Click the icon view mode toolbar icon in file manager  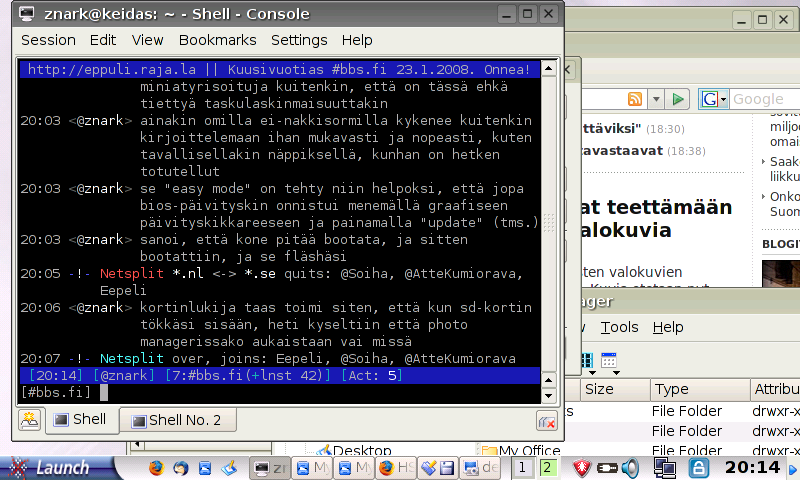(x=588, y=361)
